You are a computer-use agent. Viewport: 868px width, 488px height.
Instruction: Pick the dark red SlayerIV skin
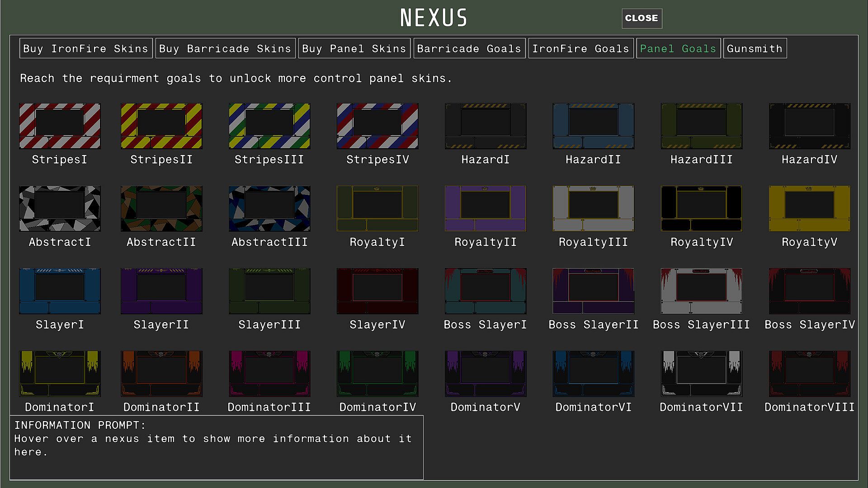coord(377,291)
